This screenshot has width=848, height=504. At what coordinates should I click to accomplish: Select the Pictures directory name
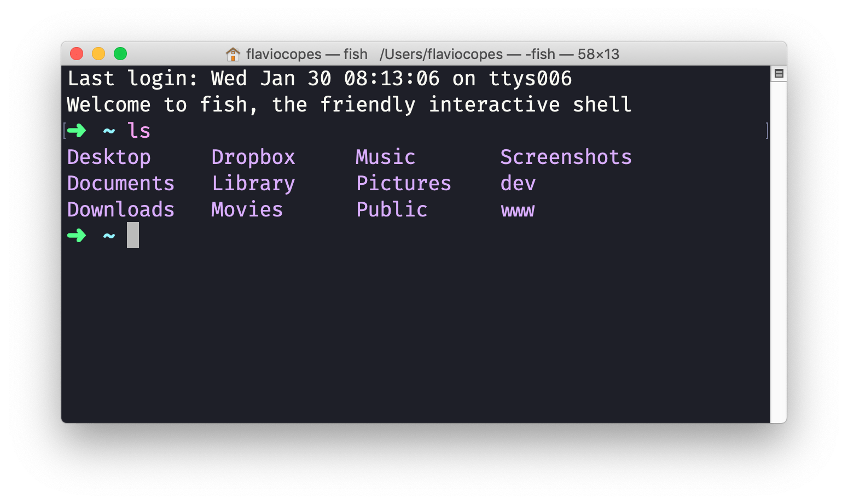click(x=403, y=183)
